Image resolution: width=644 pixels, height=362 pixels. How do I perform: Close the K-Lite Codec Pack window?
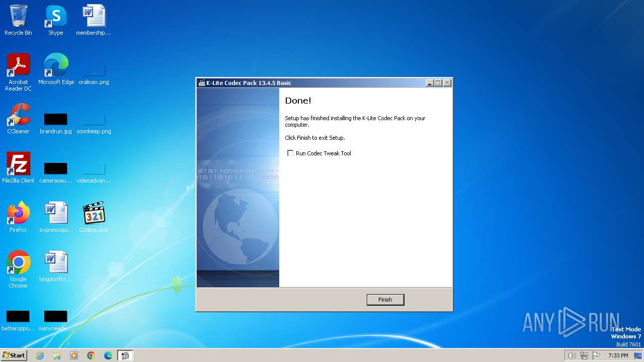pos(447,83)
